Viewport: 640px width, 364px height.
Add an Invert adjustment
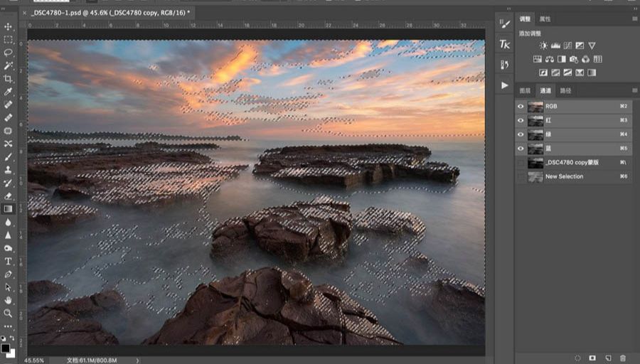click(x=543, y=73)
